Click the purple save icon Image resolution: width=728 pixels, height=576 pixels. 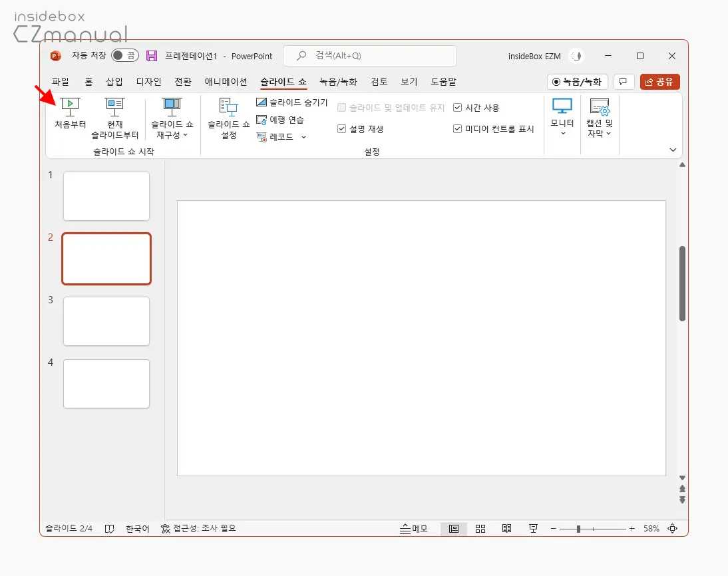tap(151, 56)
